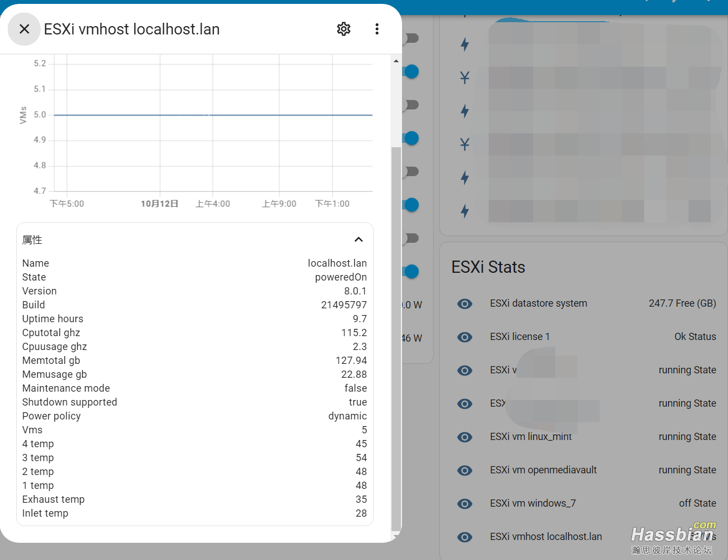
Task: Click running State for linux_mint
Action: 687,437
